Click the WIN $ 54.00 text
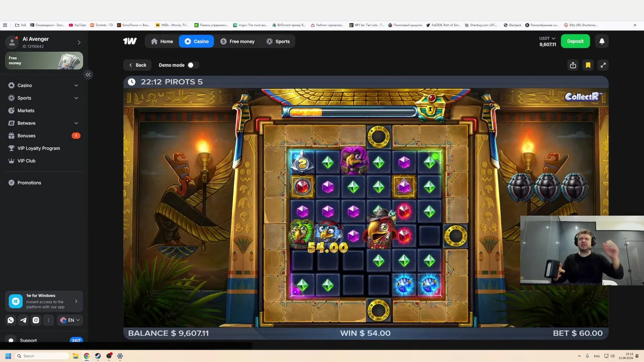Viewport: 644px width, 362px height. (x=365, y=333)
